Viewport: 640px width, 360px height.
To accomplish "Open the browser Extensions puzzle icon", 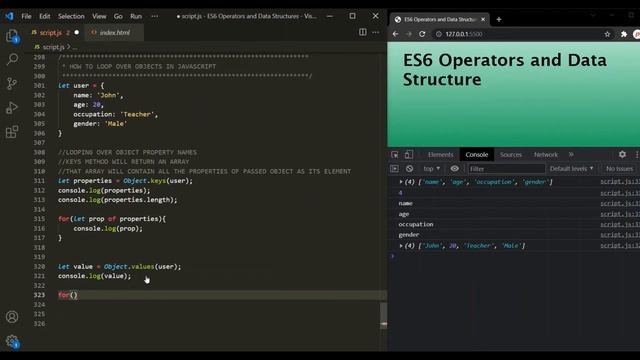I will 624,34.
